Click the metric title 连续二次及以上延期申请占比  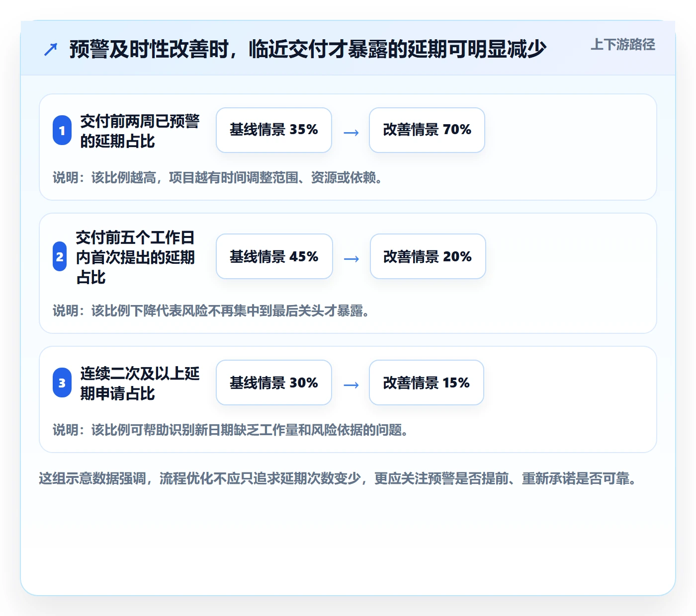pos(140,383)
